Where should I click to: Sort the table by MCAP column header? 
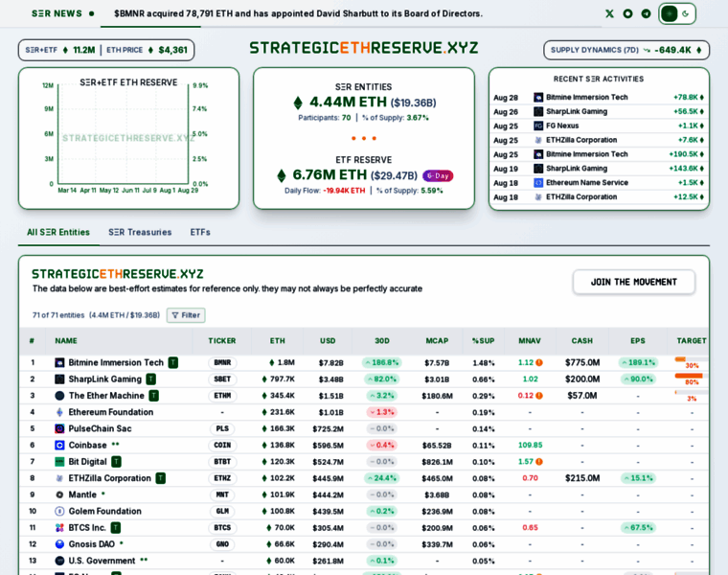click(437, 341)
